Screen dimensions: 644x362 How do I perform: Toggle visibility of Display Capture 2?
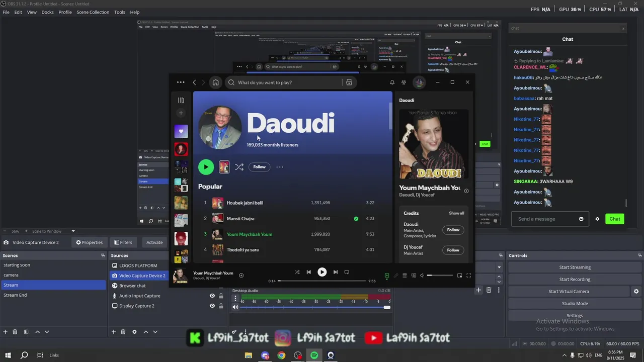[212, 306]
